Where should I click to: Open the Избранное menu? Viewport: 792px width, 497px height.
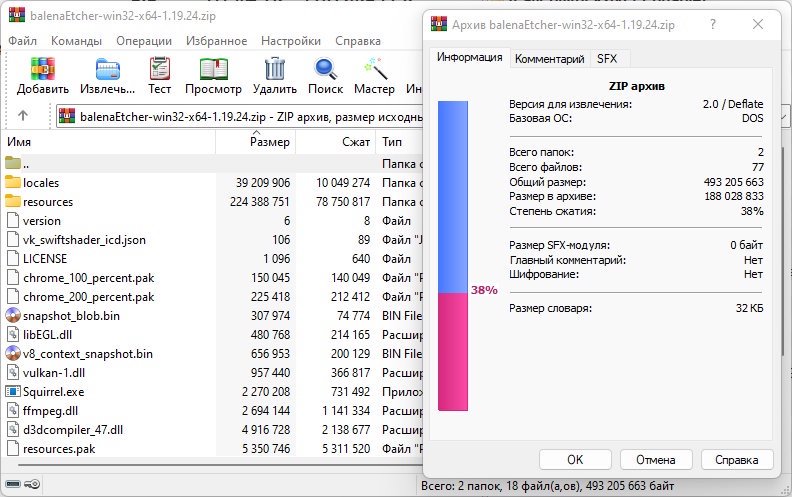pos(217,41)
